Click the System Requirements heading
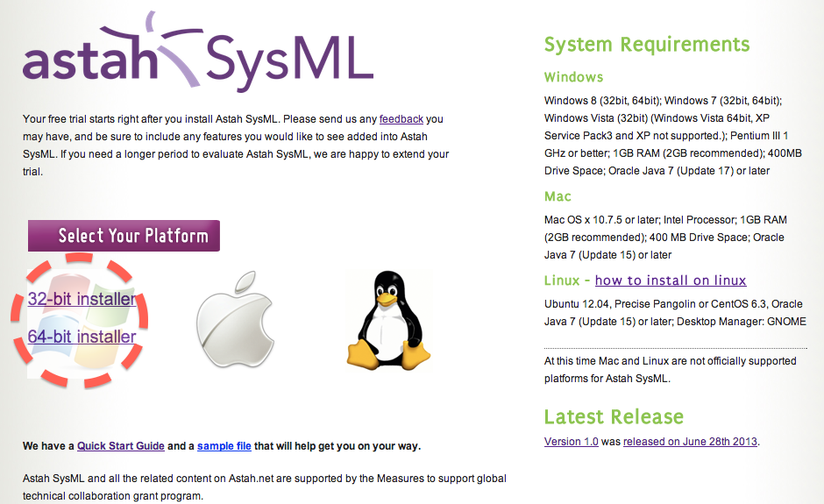 point(647,45)
